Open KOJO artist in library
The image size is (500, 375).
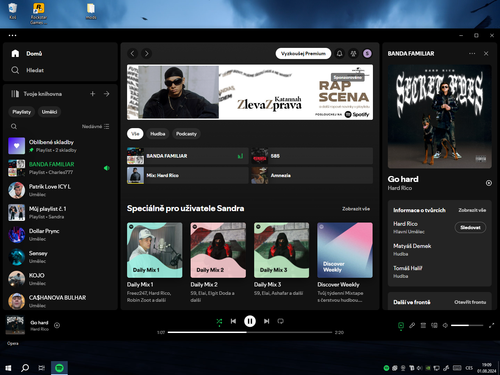tap(60, 279)
